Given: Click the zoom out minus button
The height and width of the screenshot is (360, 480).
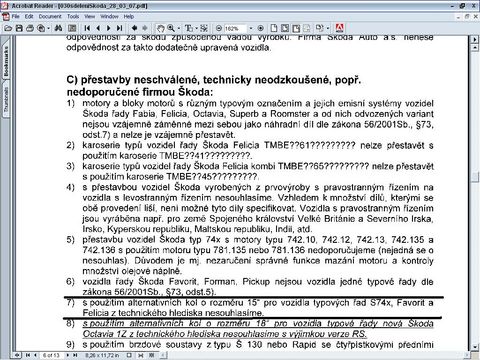Looking at the screenshot, I should (219, 28).
